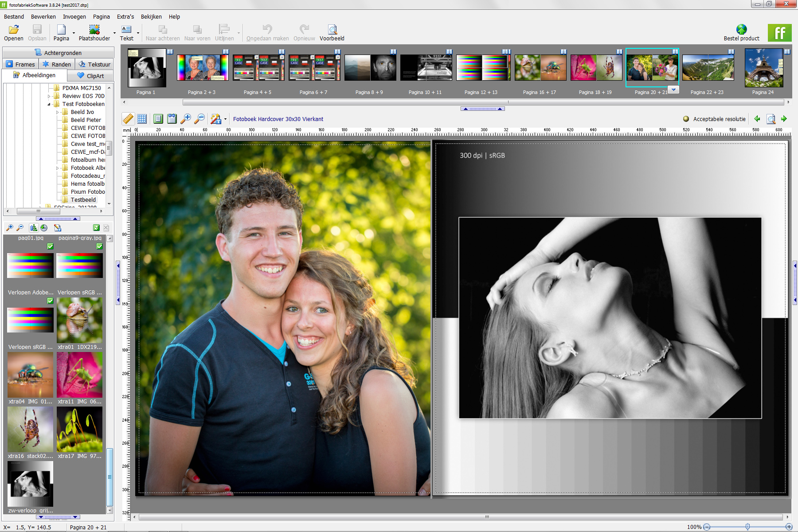Toggle green checkmark above third gradient thumbnail
Viewport: 798px width, 532px height.
50,301
